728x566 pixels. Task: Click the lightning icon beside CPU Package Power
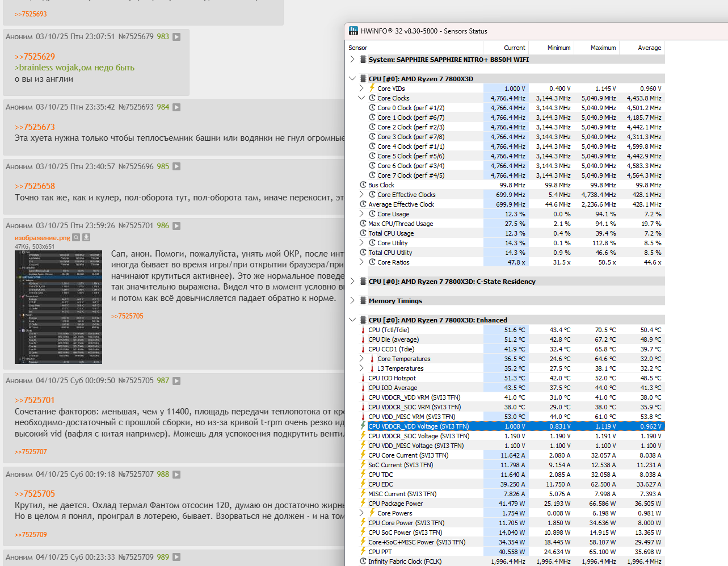pos(363,504)
